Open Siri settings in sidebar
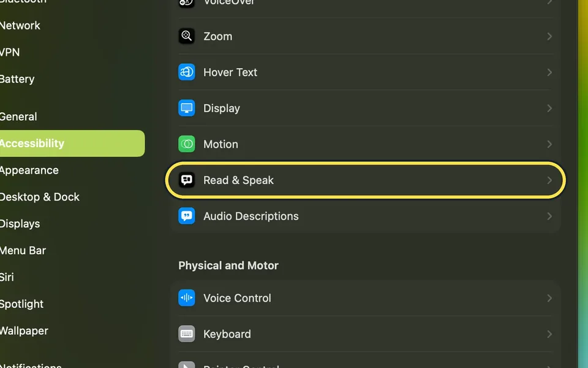588x368 pixels. (7, 277)
